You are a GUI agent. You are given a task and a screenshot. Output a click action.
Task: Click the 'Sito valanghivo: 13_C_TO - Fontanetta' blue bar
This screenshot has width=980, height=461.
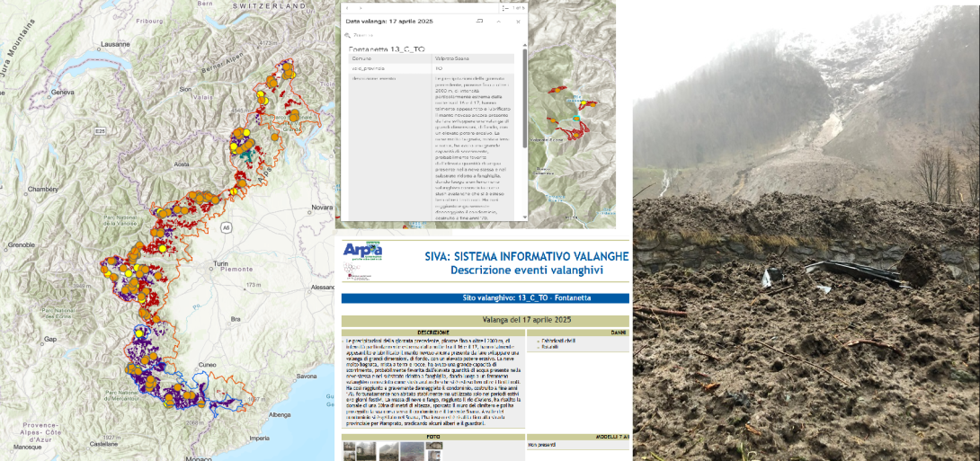point(485,298)
